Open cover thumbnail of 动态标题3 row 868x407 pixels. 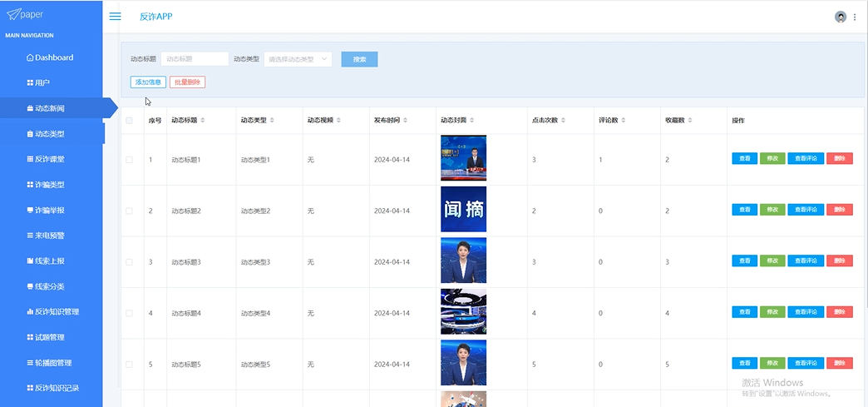coord(463,260)
